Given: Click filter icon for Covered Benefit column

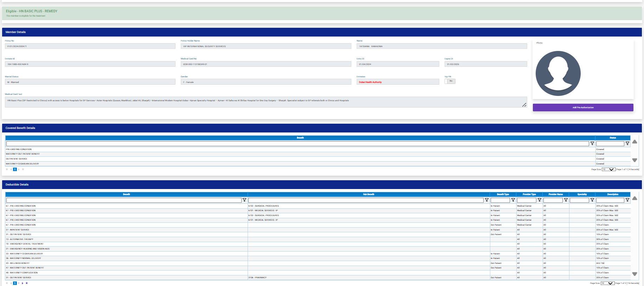Looking at the screenshot, I should [x=592, y=144].
